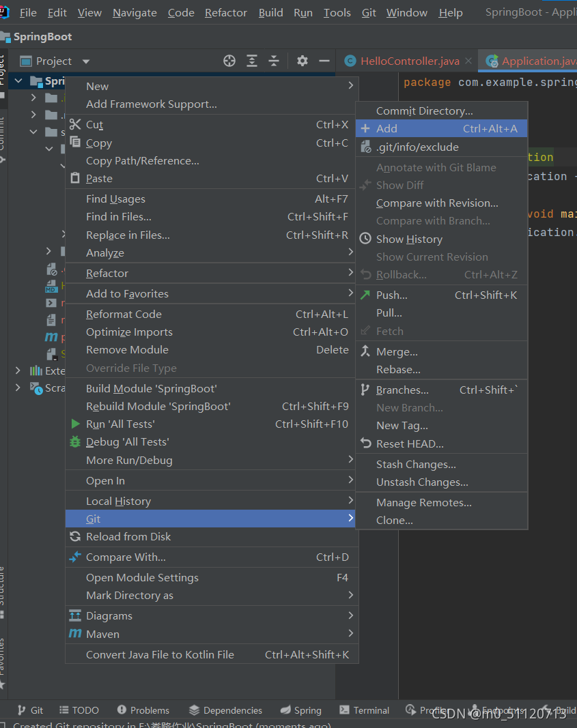This screenshot has width=577, height=728.
Task: Select Manage Remotes...
Action: pos(442,502)
